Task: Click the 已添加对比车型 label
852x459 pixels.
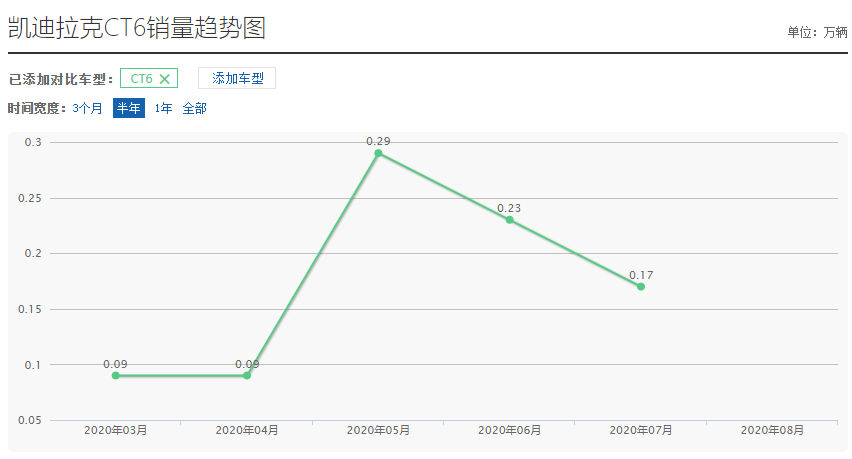Action: click(x=60, y=79)
